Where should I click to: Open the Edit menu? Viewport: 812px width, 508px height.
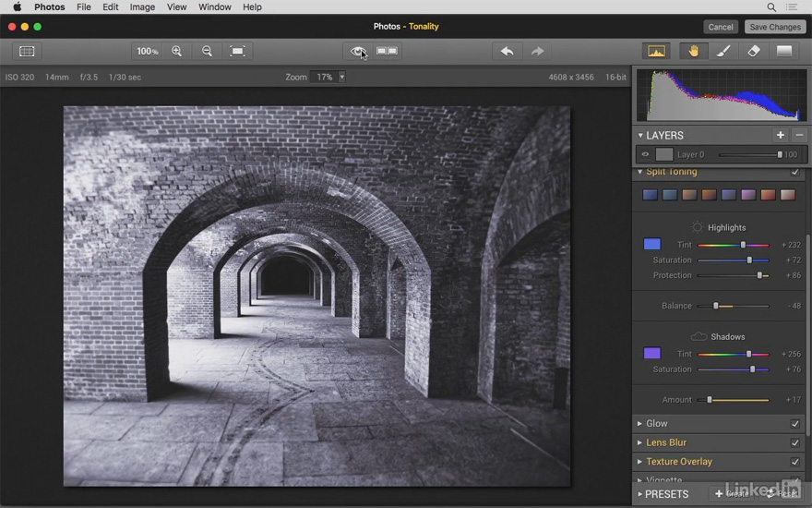click(111, 6)
